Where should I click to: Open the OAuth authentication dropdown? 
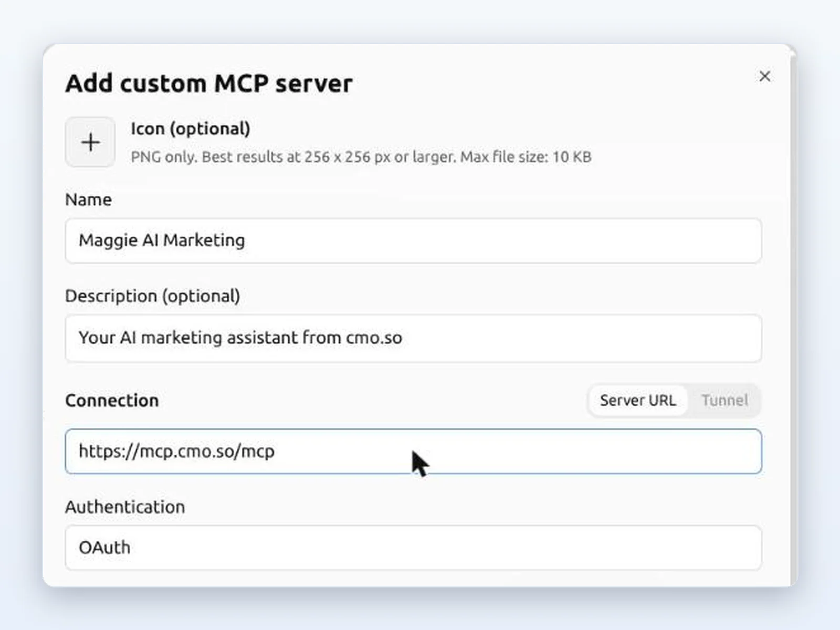[413, 548]
